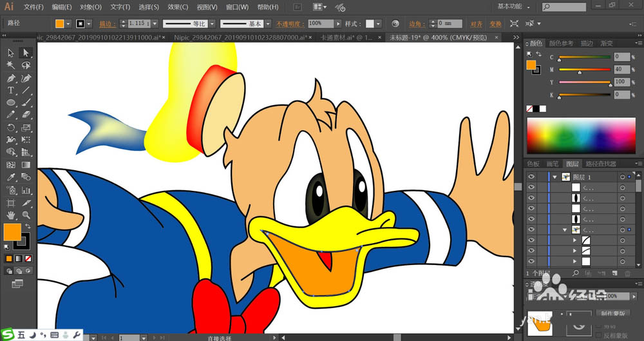Open the 样式 graphic style dropdown
This screenshot has width=644, height=341.
(378, 24)
